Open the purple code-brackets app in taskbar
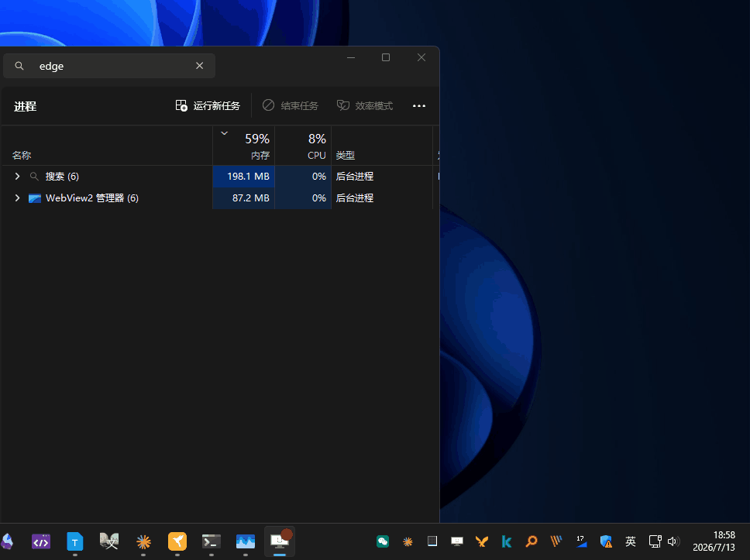 pyautogui.click(x=41, y=542)
